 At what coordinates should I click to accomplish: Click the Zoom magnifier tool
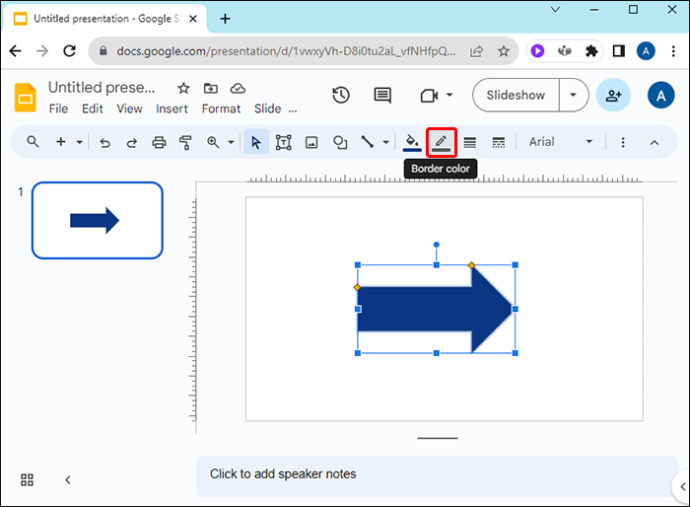coord(213,142)
